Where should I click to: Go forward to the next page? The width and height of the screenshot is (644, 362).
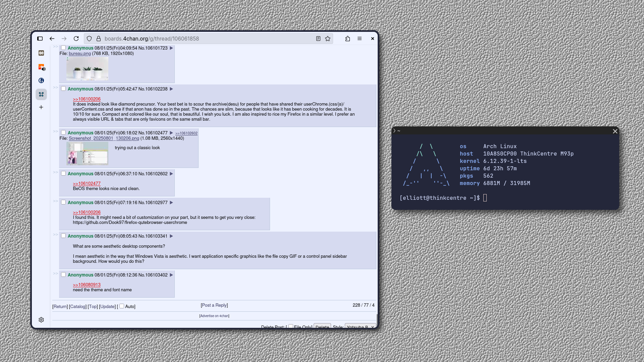coord(64,39)
